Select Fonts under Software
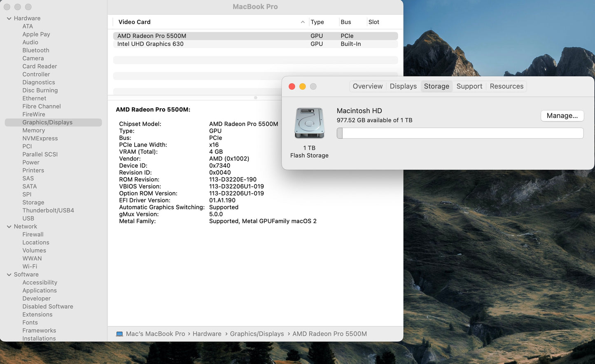Viewport: 595px width, 364px height. click(x=30, y=323)
